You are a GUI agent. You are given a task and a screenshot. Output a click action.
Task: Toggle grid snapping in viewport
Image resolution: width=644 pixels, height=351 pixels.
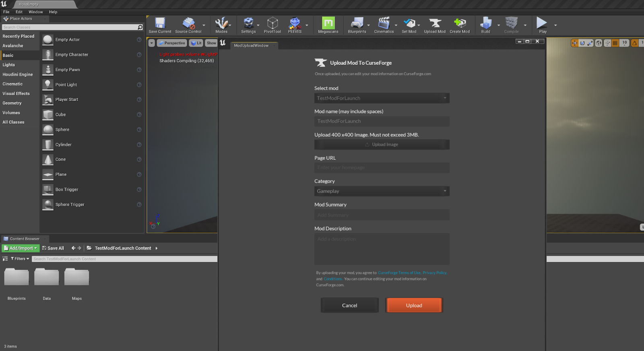(x=615, y=43)
